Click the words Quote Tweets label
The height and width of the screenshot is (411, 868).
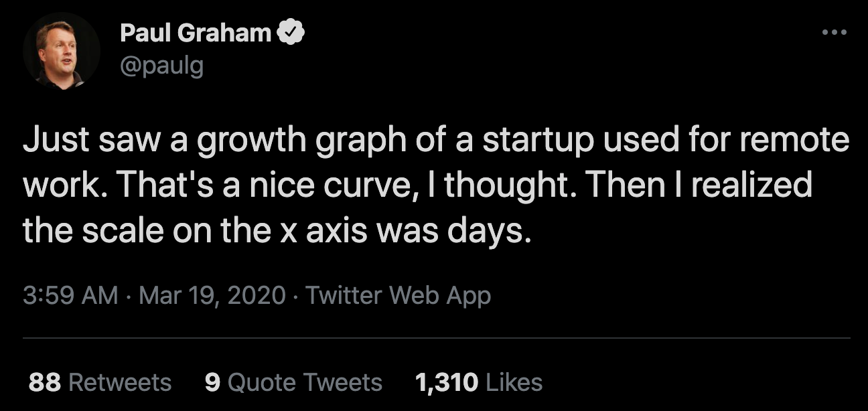click(305, 382)
